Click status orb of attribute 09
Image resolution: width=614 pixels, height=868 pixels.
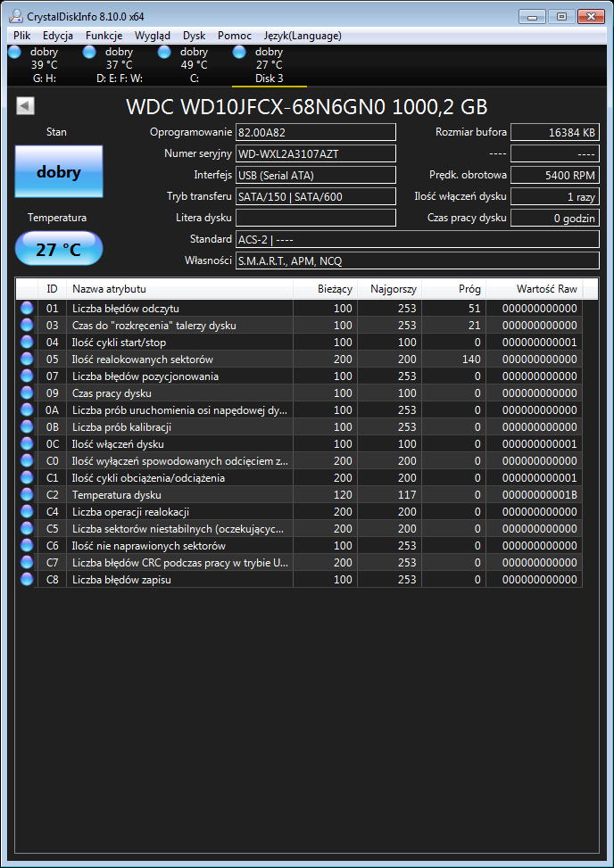click(x=27, y=393)
